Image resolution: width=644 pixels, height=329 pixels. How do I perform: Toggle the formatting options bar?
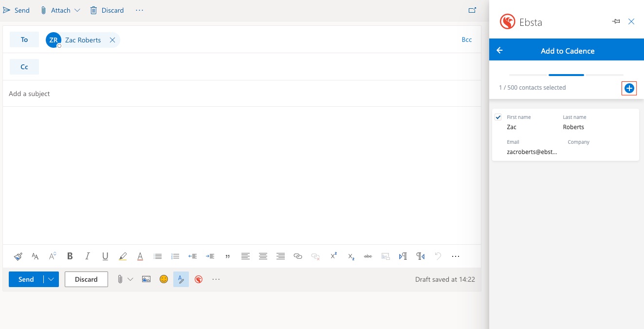coord(181,279)
